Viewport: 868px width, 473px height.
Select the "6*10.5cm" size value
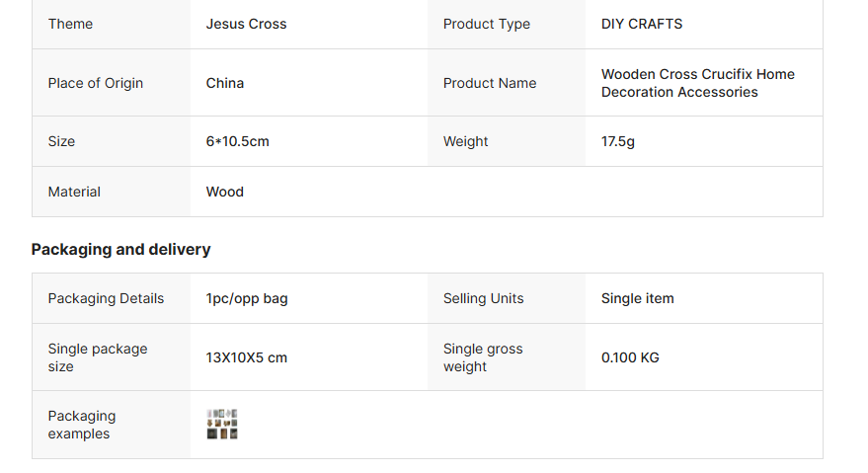[x=237, y=141]
